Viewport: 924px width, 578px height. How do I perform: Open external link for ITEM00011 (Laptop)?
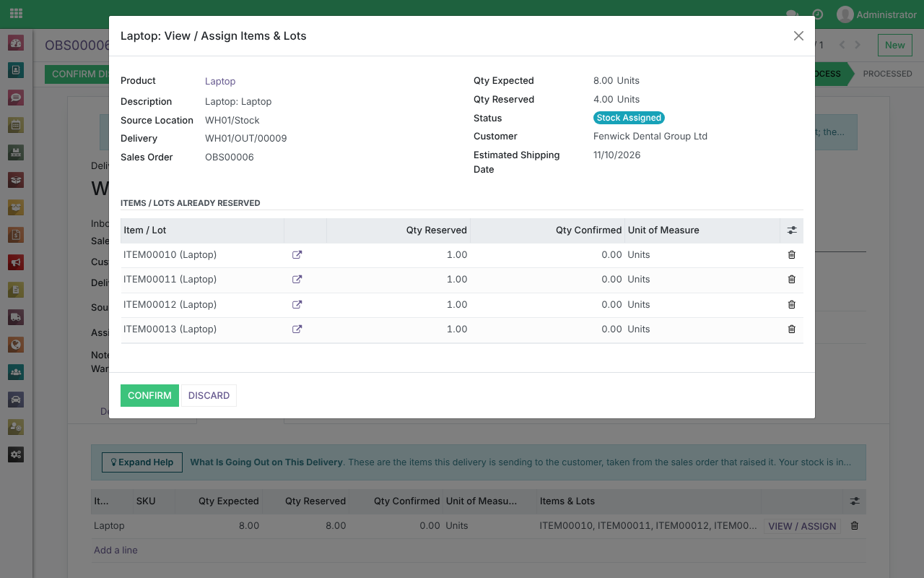(297, 280)
